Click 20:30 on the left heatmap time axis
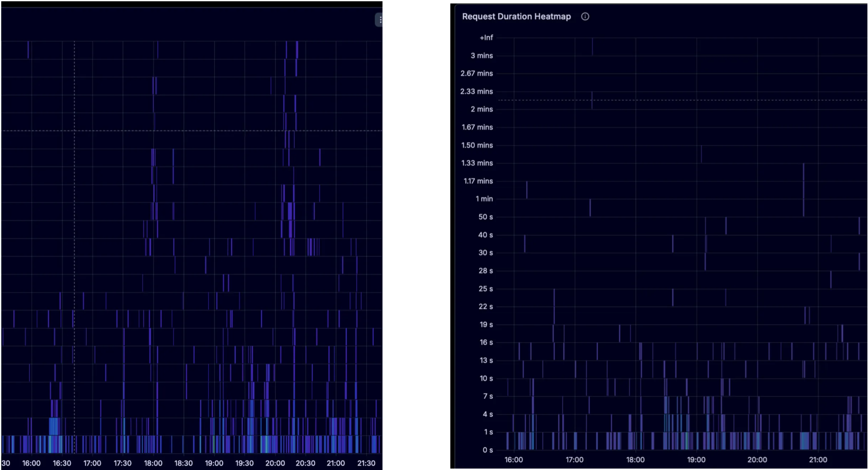Image resolution: width=868 pixels, height=470 pixels. [305, 463]
